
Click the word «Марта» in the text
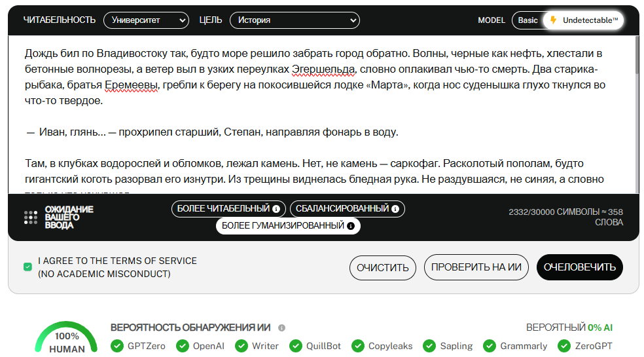pos(387,85)
